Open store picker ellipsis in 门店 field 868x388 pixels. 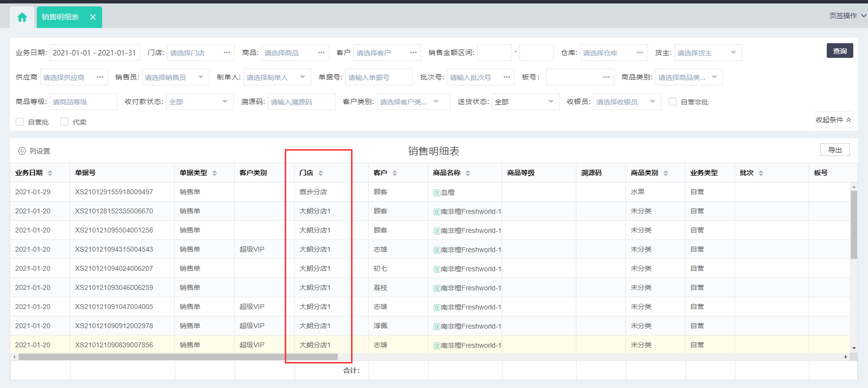tap(227, 52)
